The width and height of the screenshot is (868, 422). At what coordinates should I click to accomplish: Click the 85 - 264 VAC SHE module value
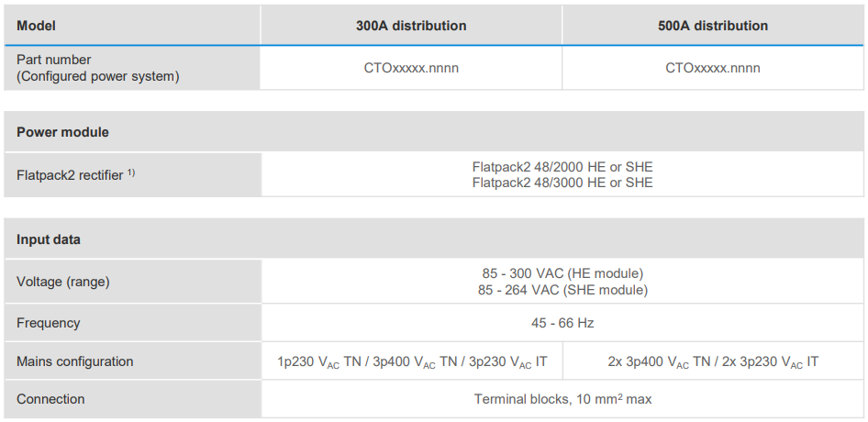[x=562, y=290]
